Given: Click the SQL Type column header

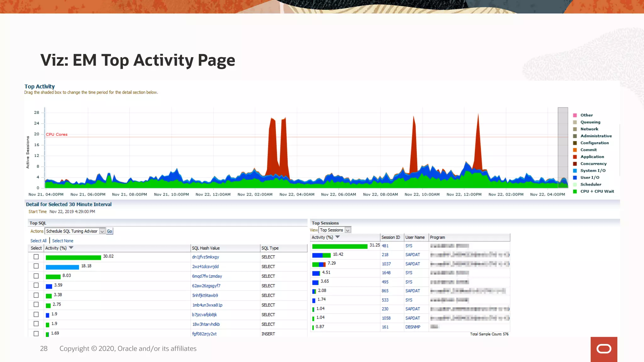Looking at the screenshot, I should pyautogui.click(x=284, y=248).
